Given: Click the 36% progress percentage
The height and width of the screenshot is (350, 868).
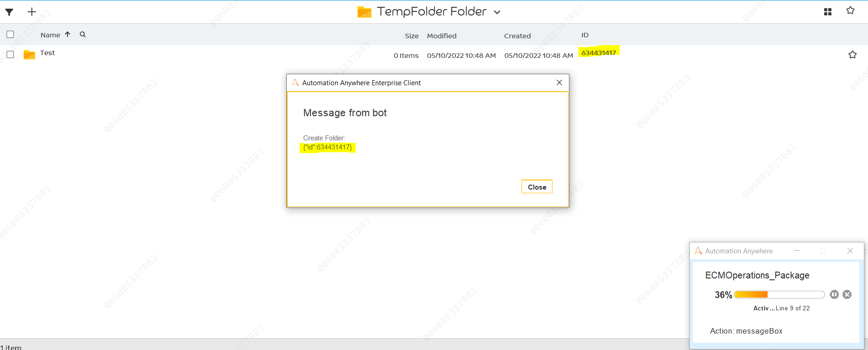Looking at the screenshot, I should (723, 295).
